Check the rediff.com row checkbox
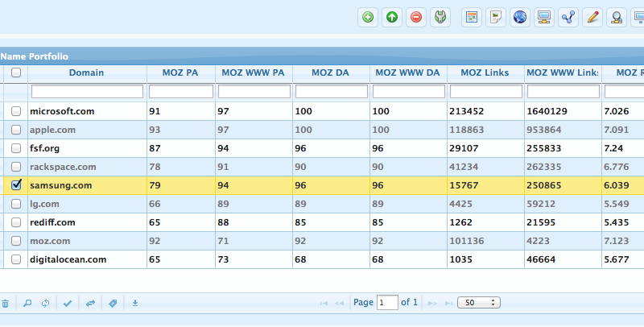 coord(16,222)
